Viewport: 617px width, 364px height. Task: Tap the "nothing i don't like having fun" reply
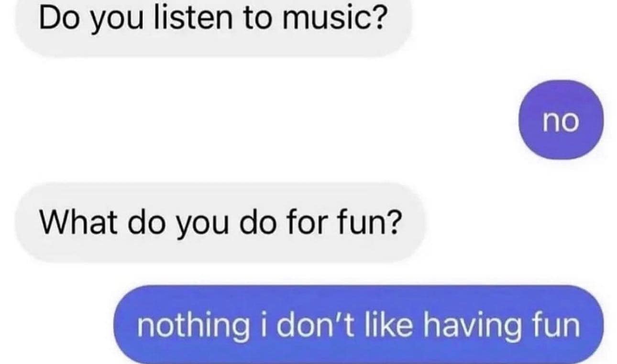[359, 325]
